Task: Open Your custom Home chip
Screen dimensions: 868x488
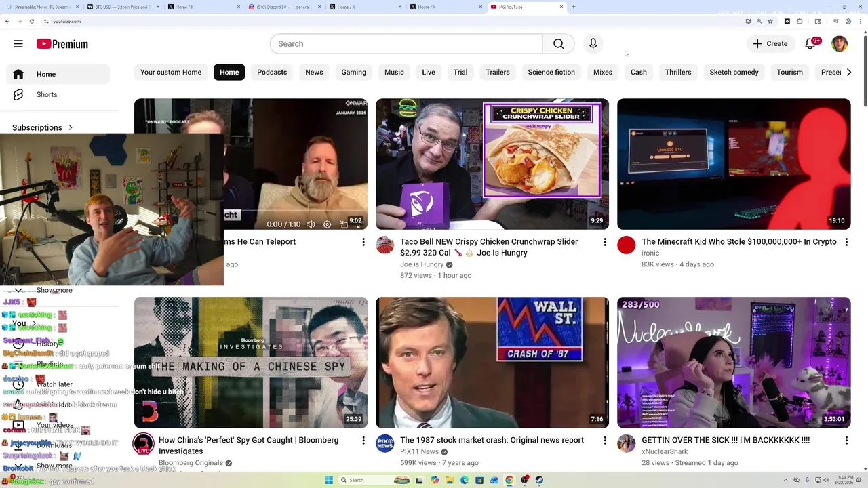Action: (x=171, y=73)
